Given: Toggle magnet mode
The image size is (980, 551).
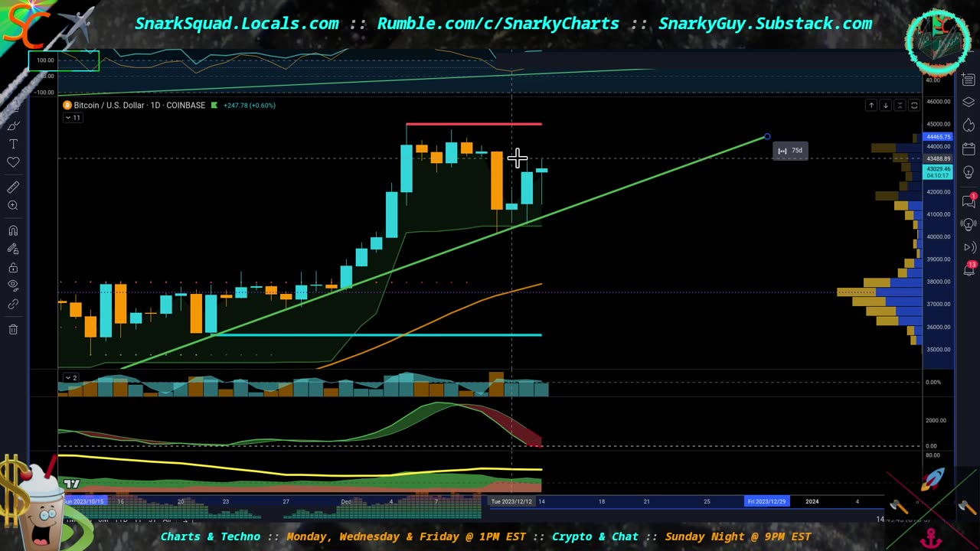Looking at the screenshot, I should click(13, 230).
